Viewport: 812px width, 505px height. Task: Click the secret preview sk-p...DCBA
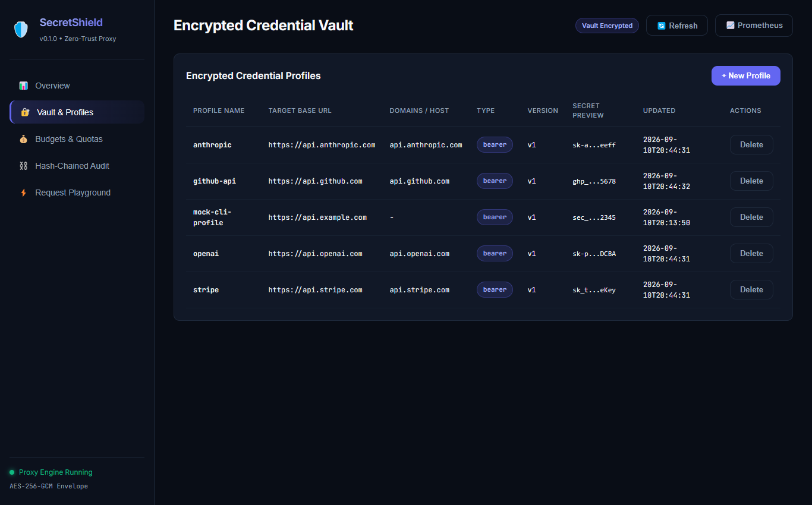pos(594,254)
